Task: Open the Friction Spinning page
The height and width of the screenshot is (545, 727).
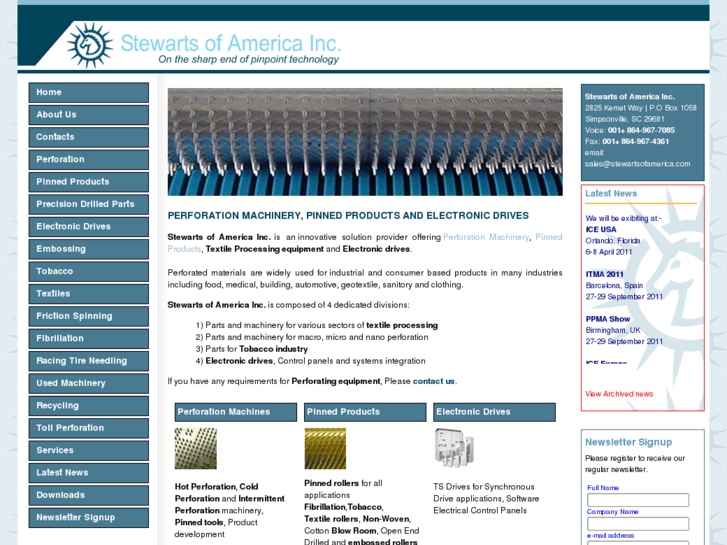Action: (x=89, y=316)
